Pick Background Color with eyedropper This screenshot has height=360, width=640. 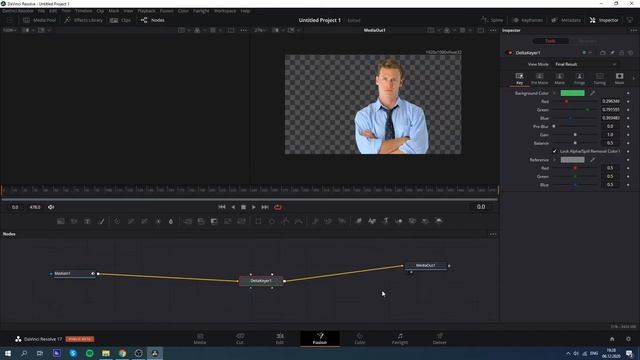(592, 93)
